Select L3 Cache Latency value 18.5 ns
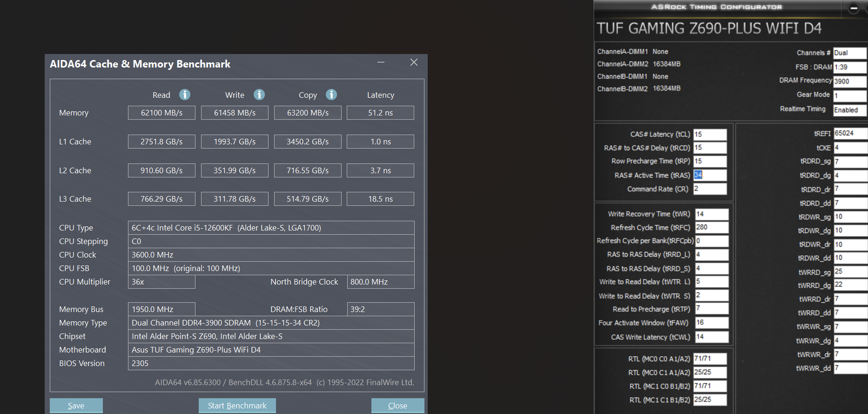The width and height of the screenshot is (868, 414). (381, 199)
